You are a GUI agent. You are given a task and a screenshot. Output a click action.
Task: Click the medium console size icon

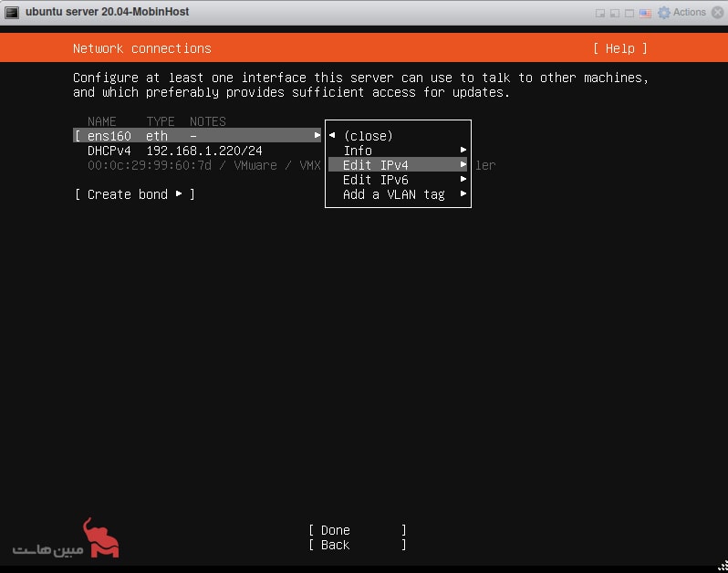click(x=615, y=13)
